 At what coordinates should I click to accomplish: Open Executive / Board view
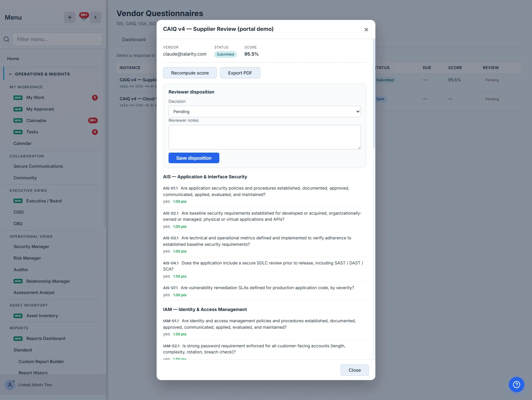[x=44, y=201]
